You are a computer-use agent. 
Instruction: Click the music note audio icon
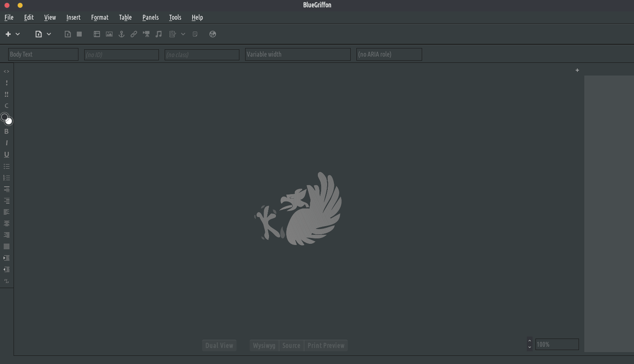[x=158, y=34]
